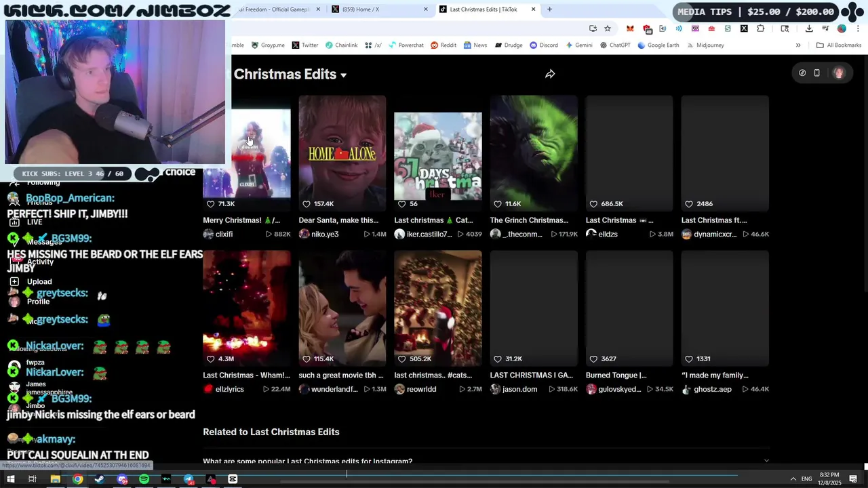
Task: Open the Chrome Downloads icon
Action: tap(809, 28)
